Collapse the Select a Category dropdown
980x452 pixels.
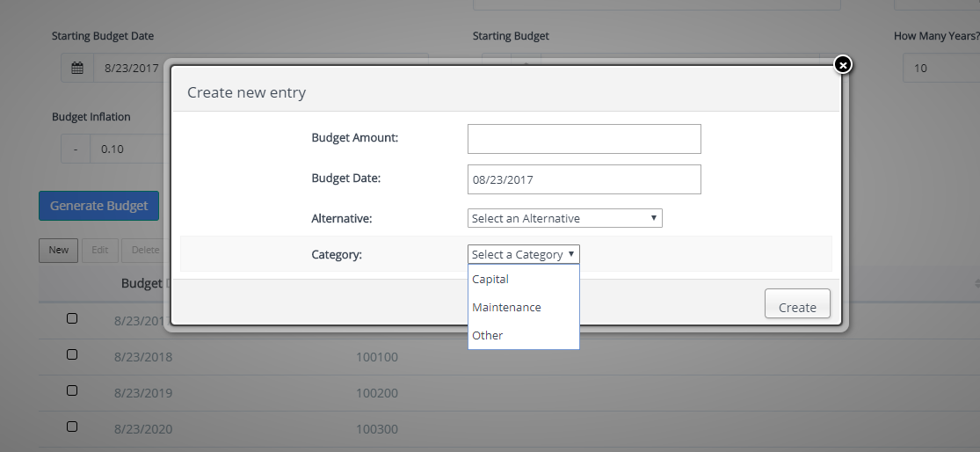click(523, 254)
